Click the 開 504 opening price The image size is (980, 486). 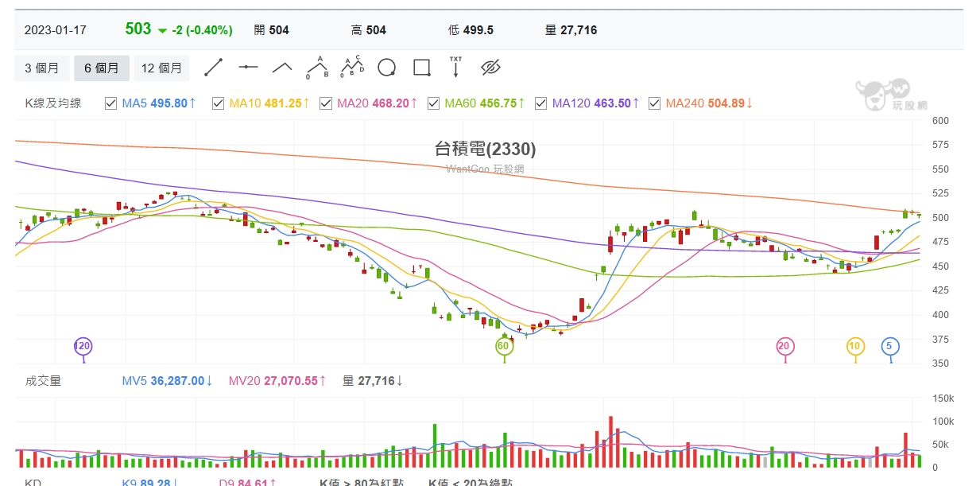click(271, 30)
